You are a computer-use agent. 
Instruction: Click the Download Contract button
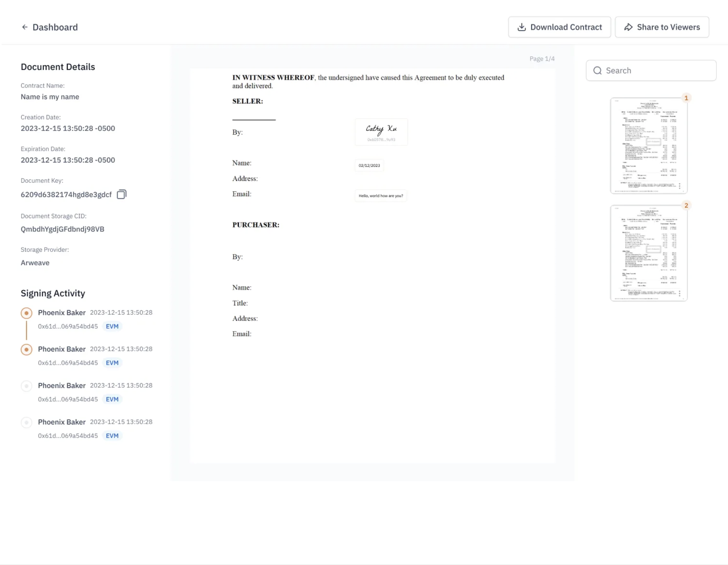559,27
